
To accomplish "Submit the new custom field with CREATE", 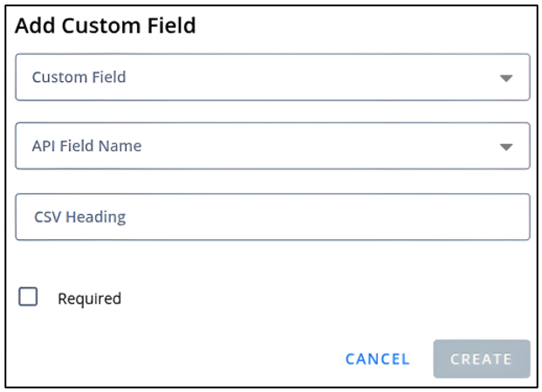I will pyautogui.click(x=482, y=359).
